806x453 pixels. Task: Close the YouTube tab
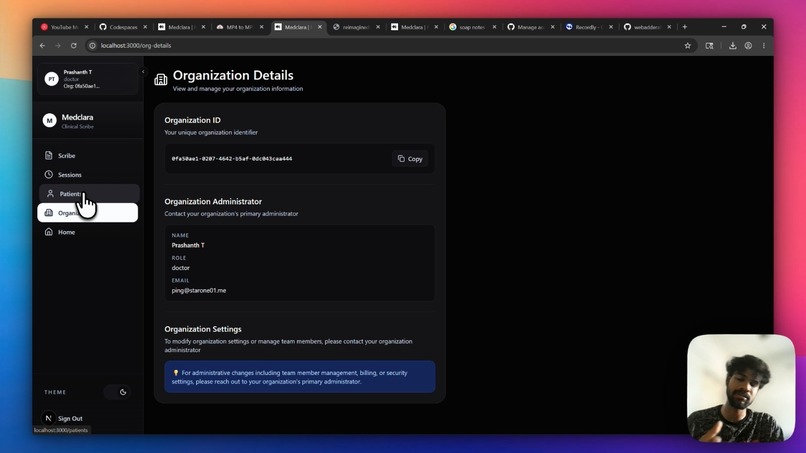pos(86,27)
